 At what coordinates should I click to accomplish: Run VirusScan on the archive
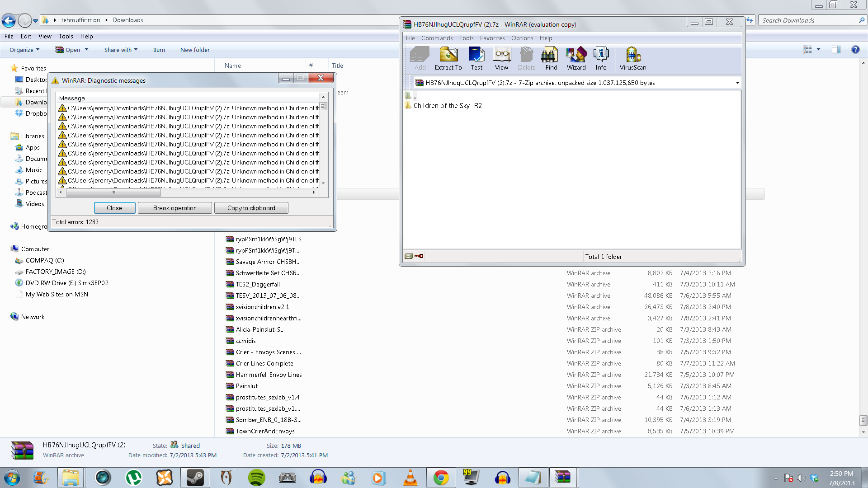point(633,59)
